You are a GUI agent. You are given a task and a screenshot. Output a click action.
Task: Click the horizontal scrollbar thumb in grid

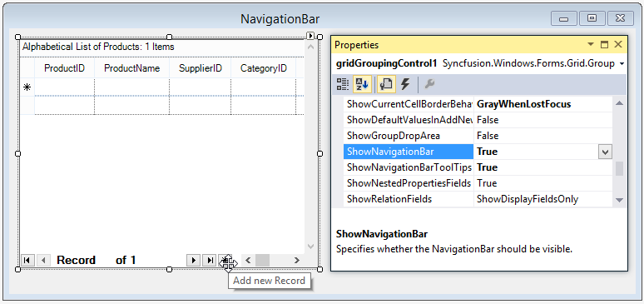262,260
